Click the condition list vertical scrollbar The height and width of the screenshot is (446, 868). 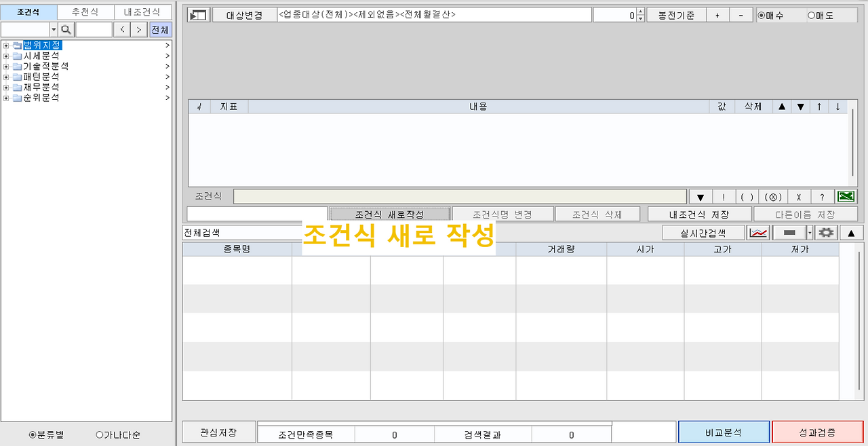click(x=853, y=143)
